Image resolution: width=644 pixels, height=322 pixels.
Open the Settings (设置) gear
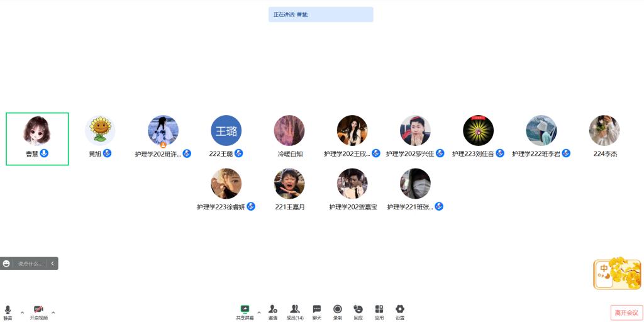pyautogui.click(x=400, y=310)
